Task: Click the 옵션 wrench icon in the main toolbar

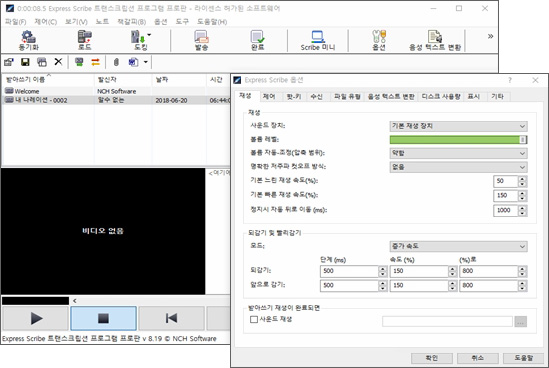Action: 379,36
